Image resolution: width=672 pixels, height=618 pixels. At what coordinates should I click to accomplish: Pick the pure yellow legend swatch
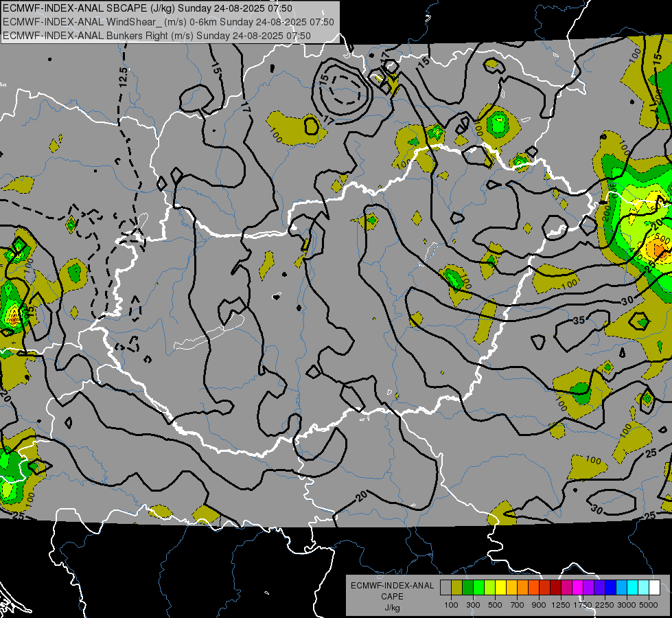point(501,588)
